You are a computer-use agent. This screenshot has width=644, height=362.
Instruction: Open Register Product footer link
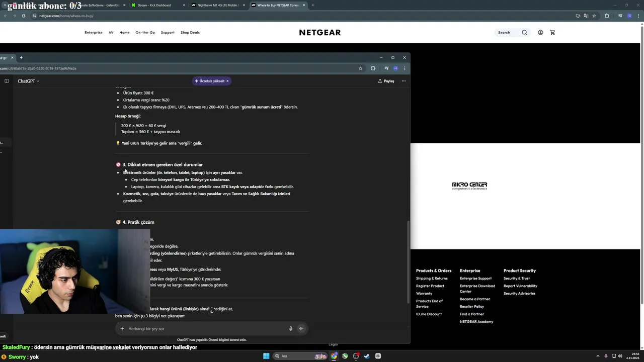pyautogui.click(x=430, y=286)
